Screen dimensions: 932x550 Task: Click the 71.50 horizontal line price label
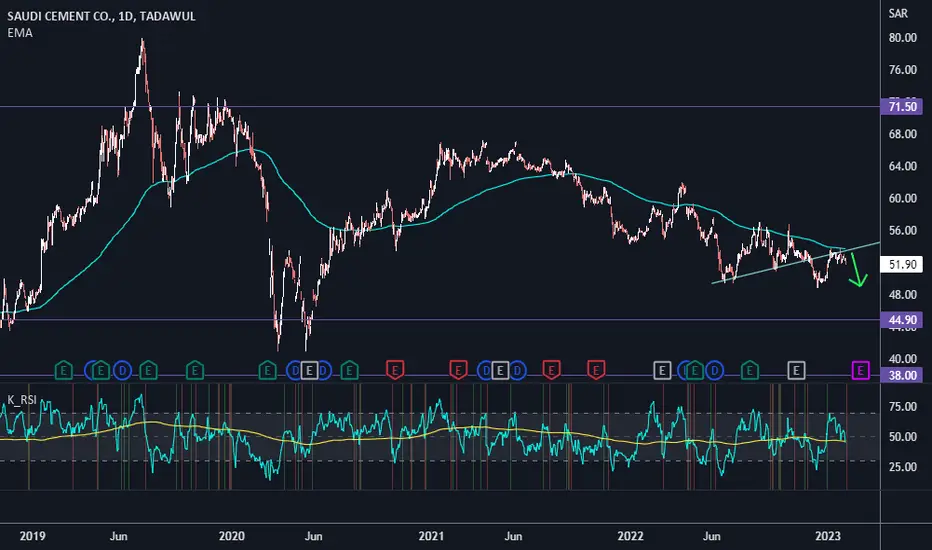click(x=902, y=107)
